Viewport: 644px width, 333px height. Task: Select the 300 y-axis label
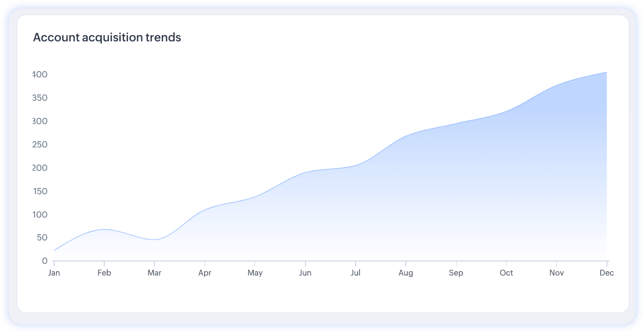pos(40,121)
